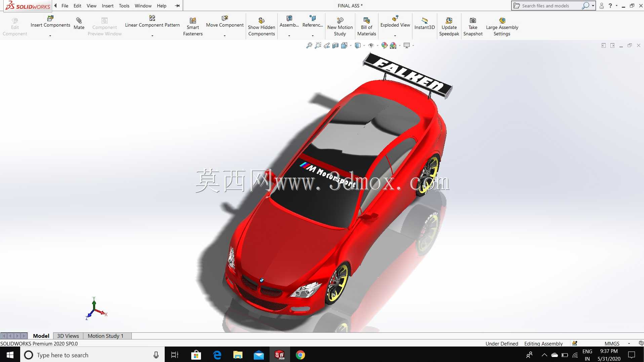Click user login icon in title bar
The height and width of the screenshot is (362, 644).
(602, 6)
